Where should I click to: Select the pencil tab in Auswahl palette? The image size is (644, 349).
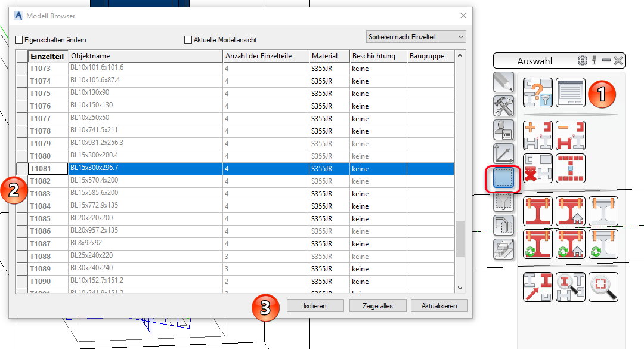tap(503, 82)
